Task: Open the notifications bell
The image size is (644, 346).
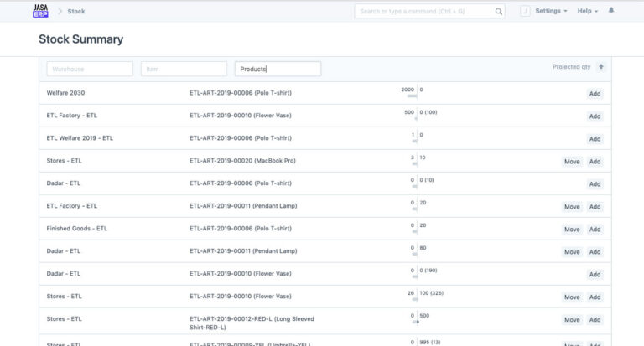Action: pos(610,11)
